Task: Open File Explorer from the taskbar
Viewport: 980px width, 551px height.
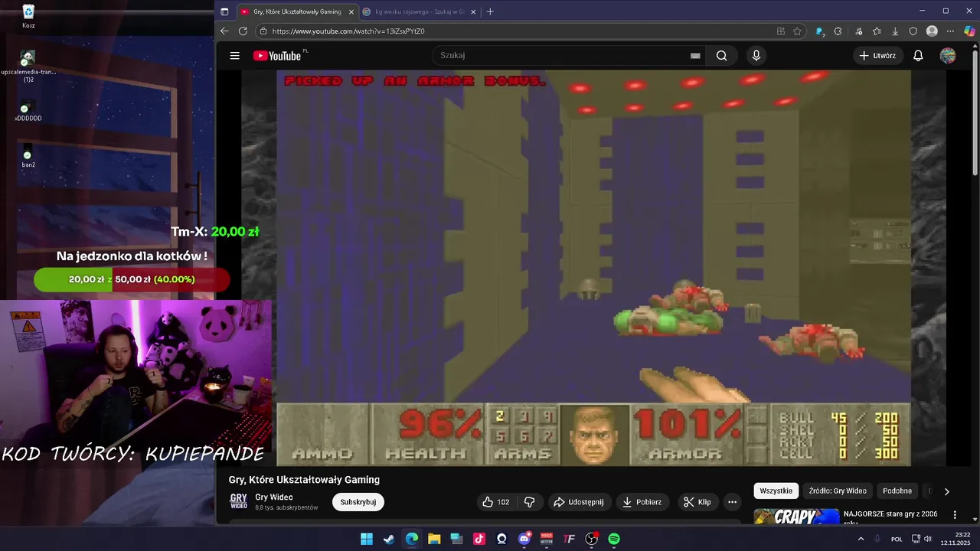Action: click(x=434, y=539)
